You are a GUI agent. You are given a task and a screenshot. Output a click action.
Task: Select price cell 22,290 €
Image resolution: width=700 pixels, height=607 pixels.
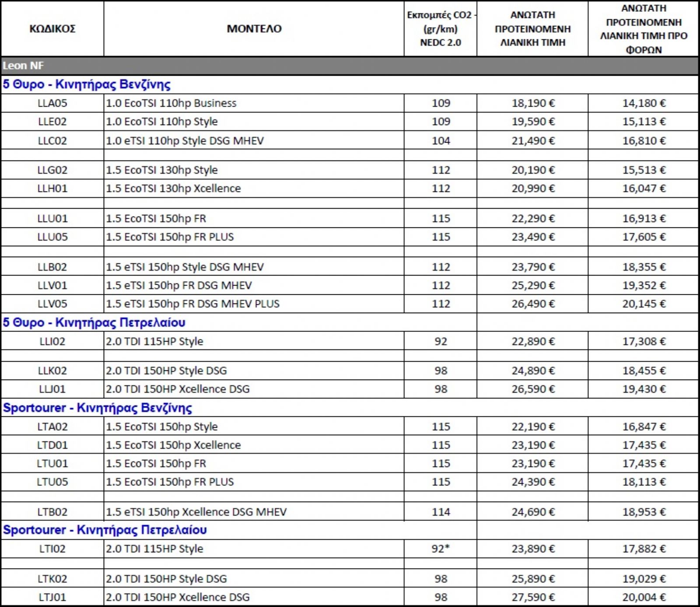coord(532,219)
